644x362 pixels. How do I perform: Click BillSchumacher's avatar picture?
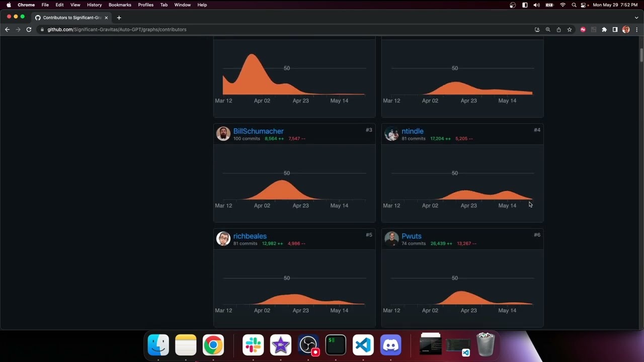[223, 134]
